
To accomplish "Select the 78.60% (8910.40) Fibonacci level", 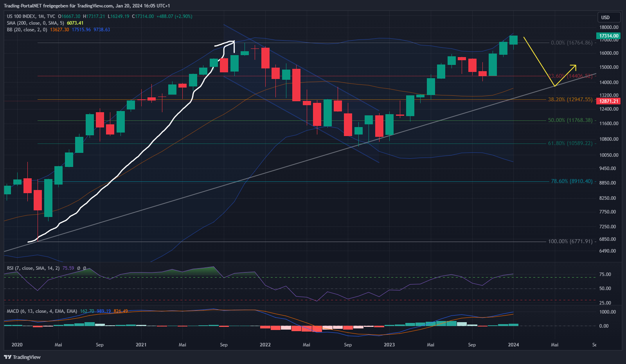I will point(571,181).
